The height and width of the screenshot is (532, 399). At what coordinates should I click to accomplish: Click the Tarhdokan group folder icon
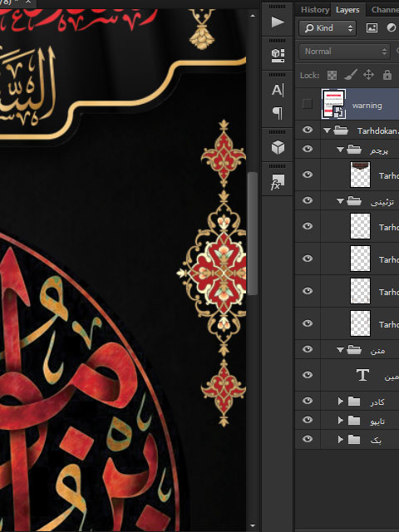(341, 131)
